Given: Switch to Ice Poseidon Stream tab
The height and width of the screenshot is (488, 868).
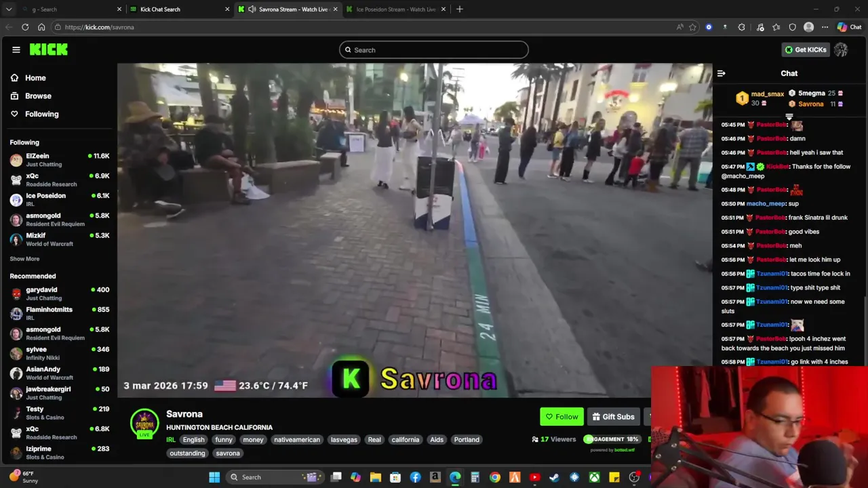Looking at the screenshot, I should [397, 9].
